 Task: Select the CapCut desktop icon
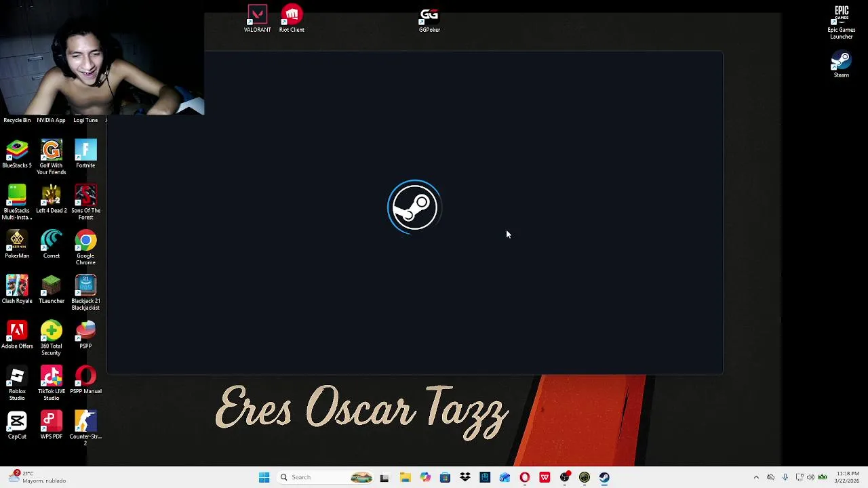click(x=17, y=426)
